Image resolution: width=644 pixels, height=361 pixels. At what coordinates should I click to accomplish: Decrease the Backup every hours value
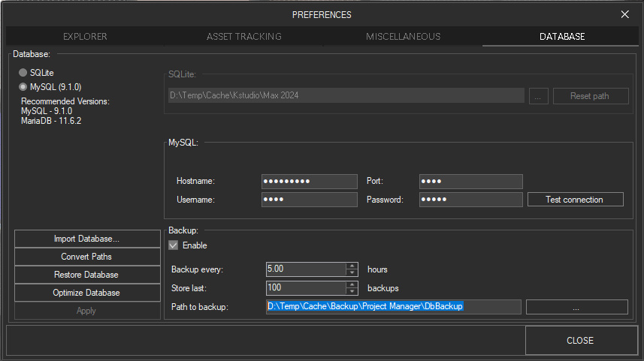[x=352, y=272]
